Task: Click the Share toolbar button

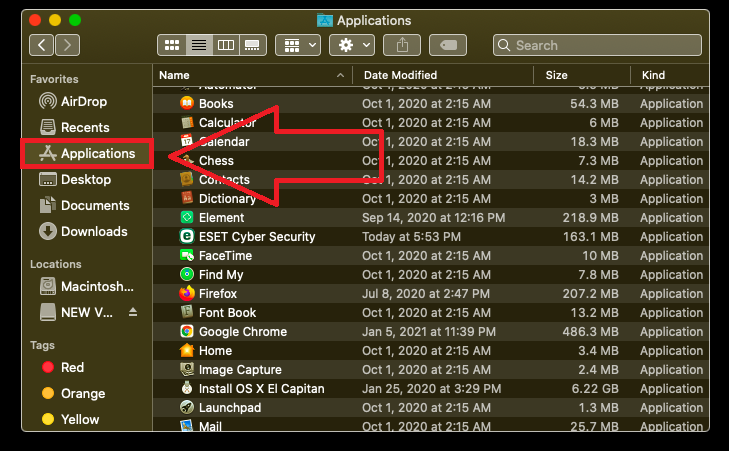Action: tap(402, 45)
